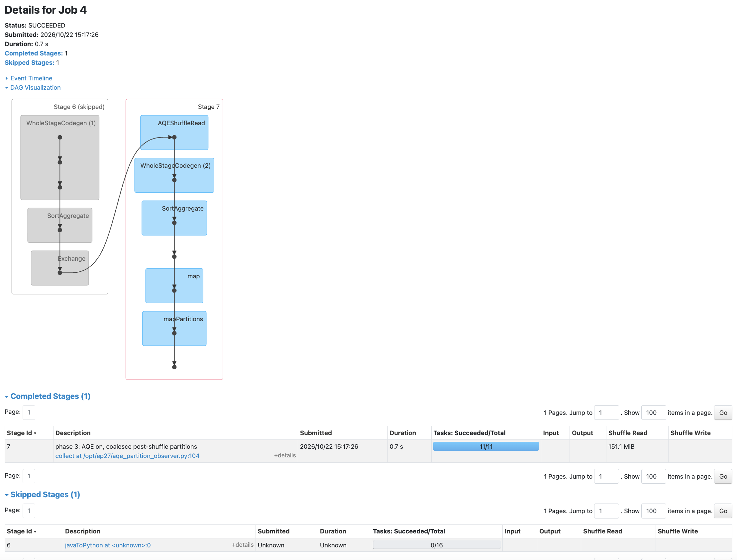Click the Stage 7 label in DAG
This screenshot has height=560, width=737.
(208, 107)
